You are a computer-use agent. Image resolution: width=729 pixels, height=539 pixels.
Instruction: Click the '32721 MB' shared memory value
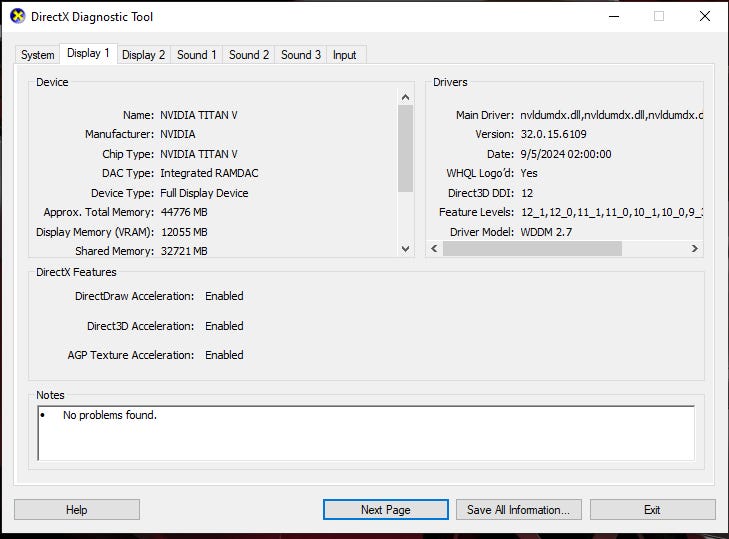tap(184, 251)
